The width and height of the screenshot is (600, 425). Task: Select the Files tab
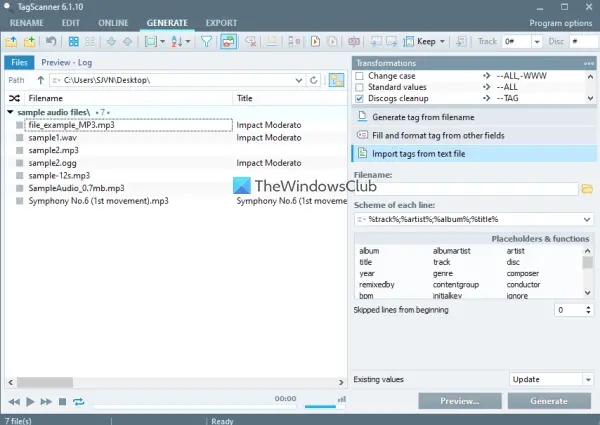[x=19, y=63]
